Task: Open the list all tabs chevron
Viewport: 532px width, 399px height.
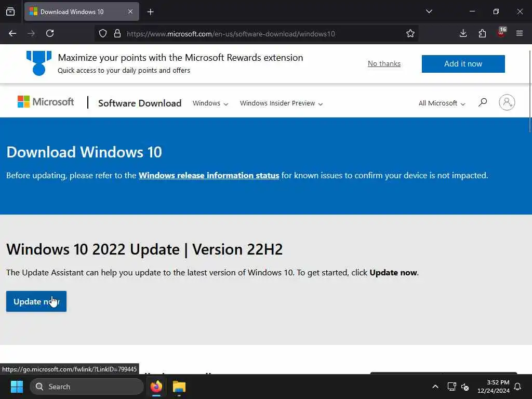Action: 429,11
